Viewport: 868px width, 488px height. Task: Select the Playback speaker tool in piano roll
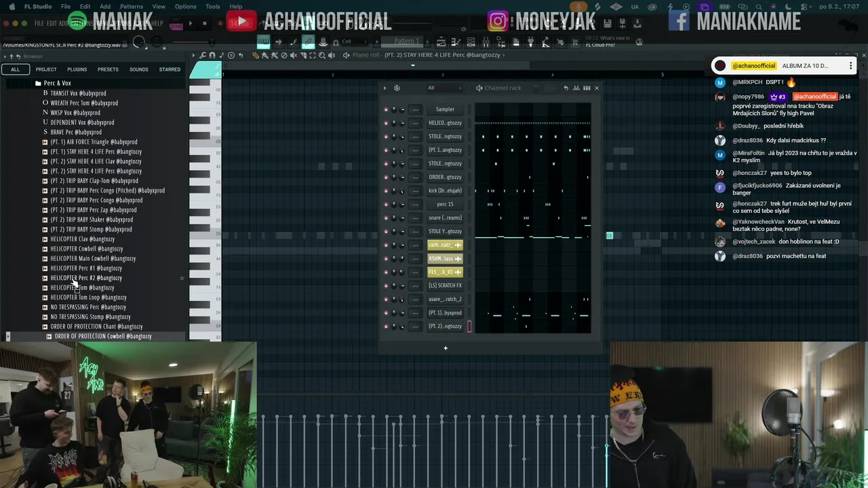pos(332,56)
